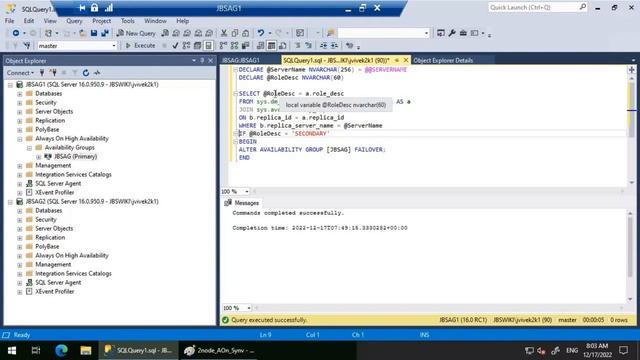Expand the JBSAG (Primary) node
The height and width of the screenshot is (360, 640).
tap(38, 157)
